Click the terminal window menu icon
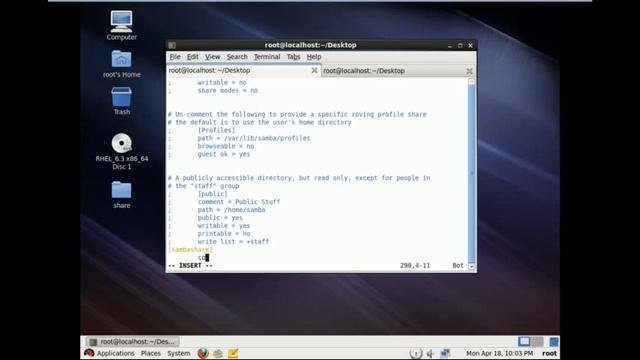Screen dimensions: 640x360 click(172, 45)
